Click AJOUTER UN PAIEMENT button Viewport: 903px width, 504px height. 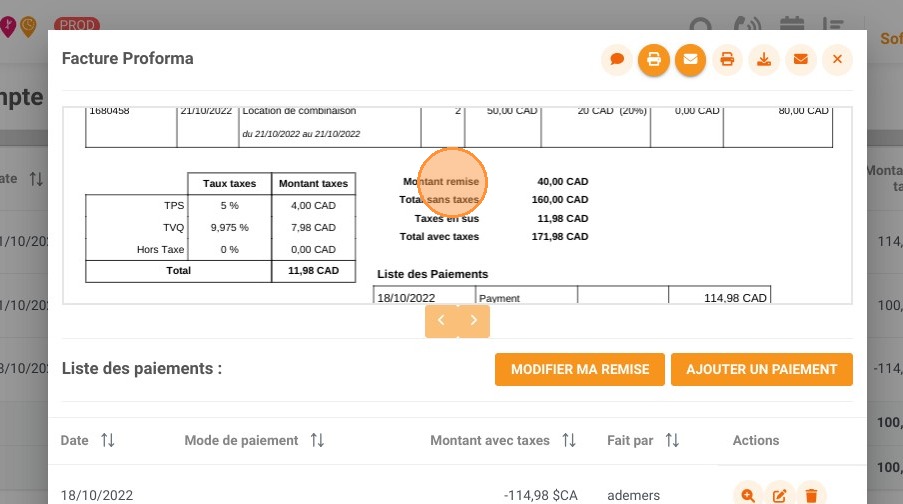(761, 369)
